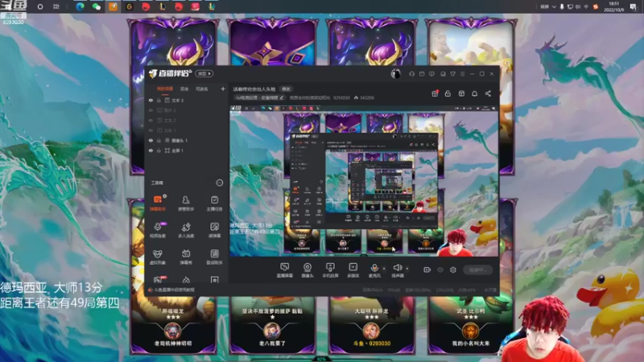Click heat value 343206
This screenshot has height=362, width=644.
pyautogui.click(x=367, y=97)
